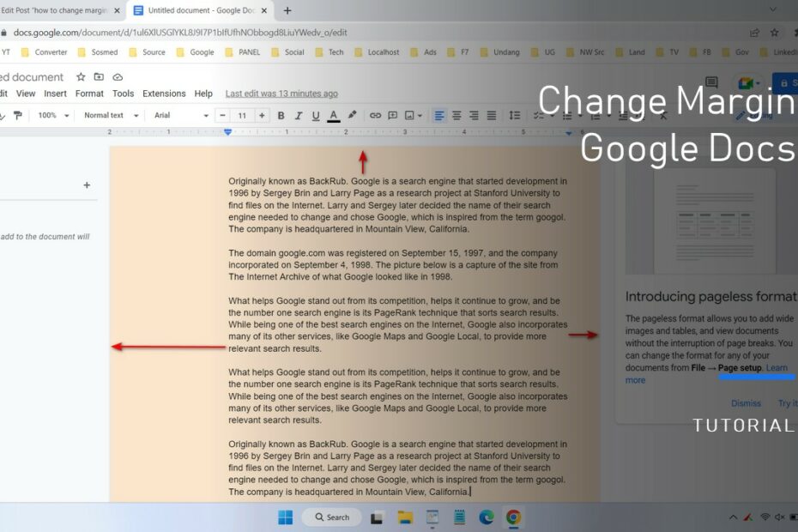Dismiss the pageless format notice
Screen dimensions: 798x532
tap(746, 403)
